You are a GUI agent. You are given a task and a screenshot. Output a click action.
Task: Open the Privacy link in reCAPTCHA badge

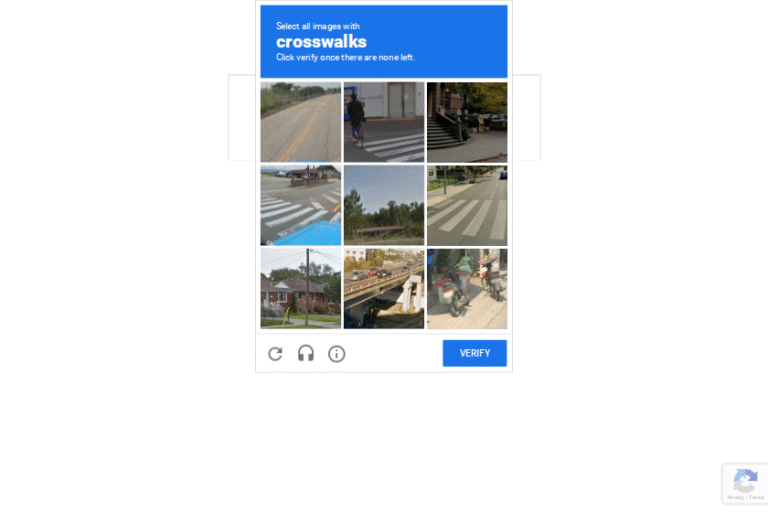736,497
